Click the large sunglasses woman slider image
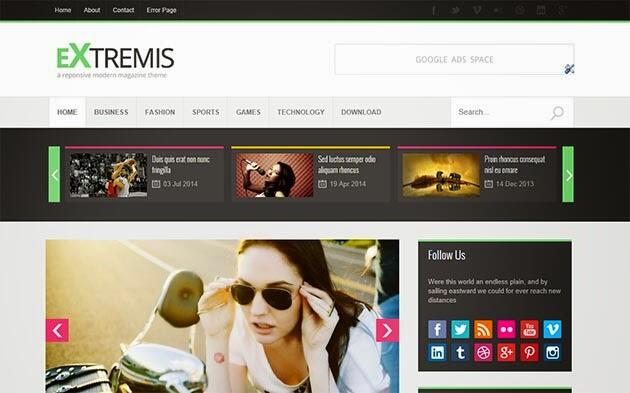The width and height of the screenshot is (630, 393). tap(222, 316)
